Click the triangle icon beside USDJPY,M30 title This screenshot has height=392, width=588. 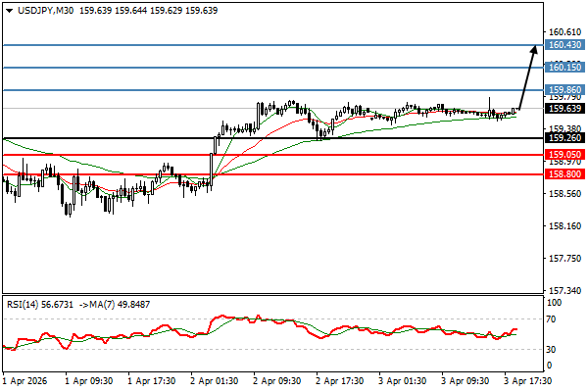[x=8, y=10]
